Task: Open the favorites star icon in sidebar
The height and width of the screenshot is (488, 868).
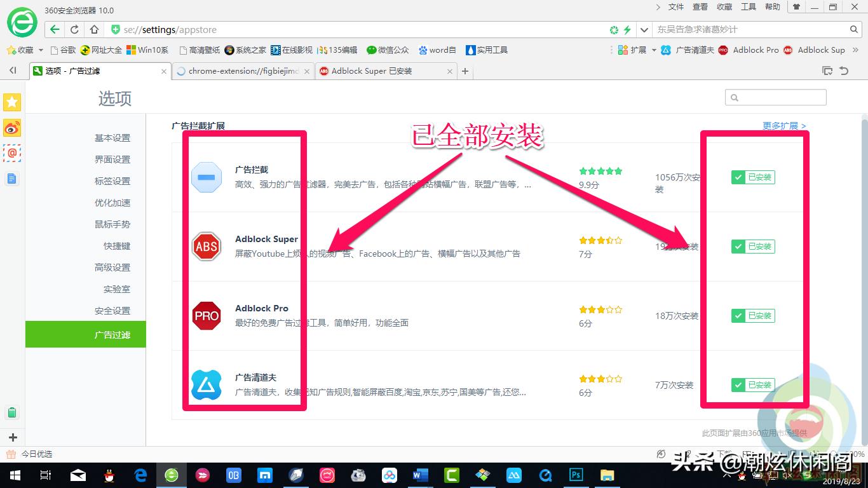Action: (x=12, y=102)
